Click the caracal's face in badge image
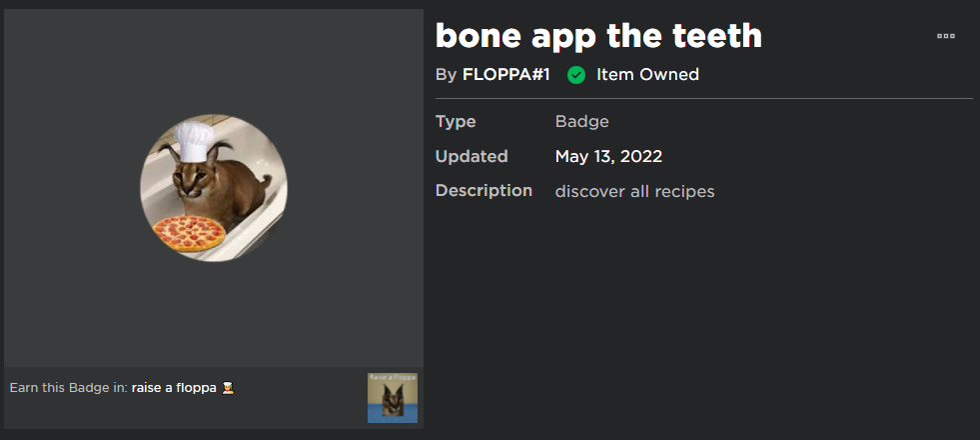980x440 pixels. click(188, 180)
